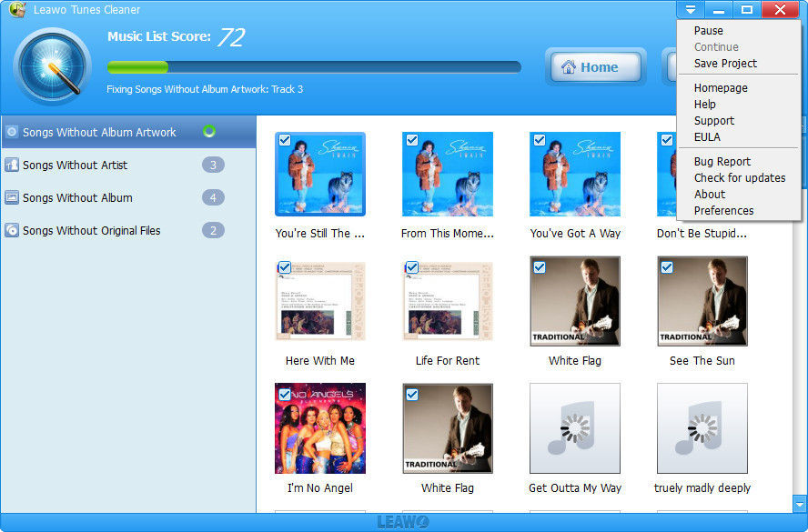This screenshot has height=532, width=808.
Task: Click the Songs Without Album picture icon
Action: [x=11, y=197]
